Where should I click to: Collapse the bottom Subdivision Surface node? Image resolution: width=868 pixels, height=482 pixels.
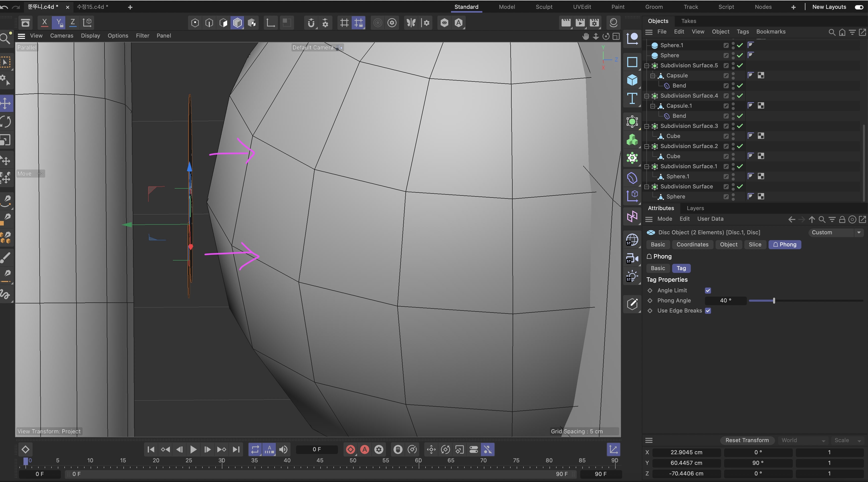647,187
